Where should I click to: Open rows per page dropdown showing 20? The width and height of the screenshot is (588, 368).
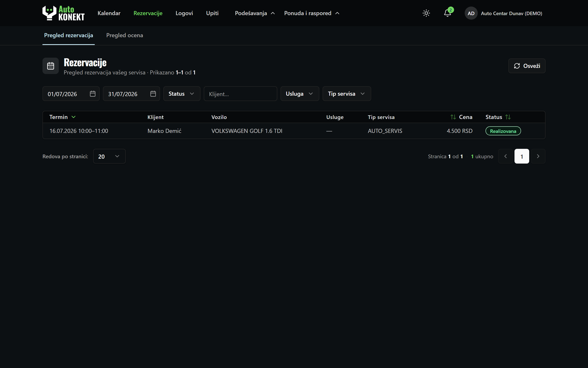coord(109,156)
